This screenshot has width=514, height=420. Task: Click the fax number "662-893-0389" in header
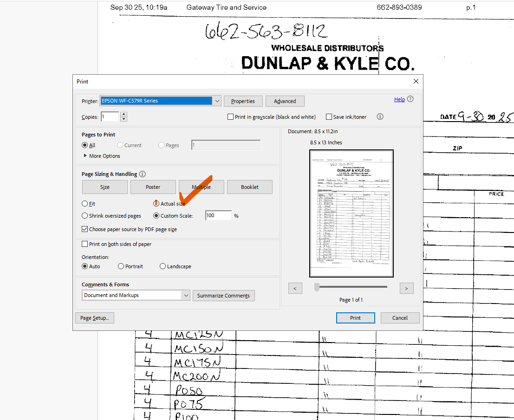pos(399,7)
